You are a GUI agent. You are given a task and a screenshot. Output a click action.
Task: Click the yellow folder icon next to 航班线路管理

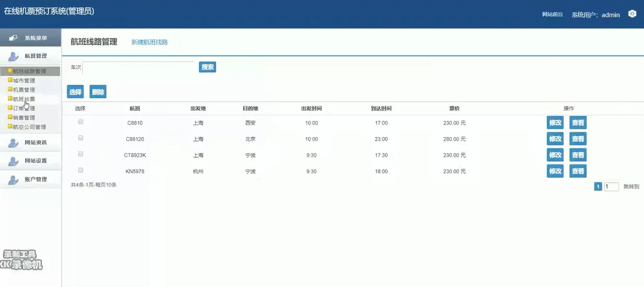click(10, 71)
